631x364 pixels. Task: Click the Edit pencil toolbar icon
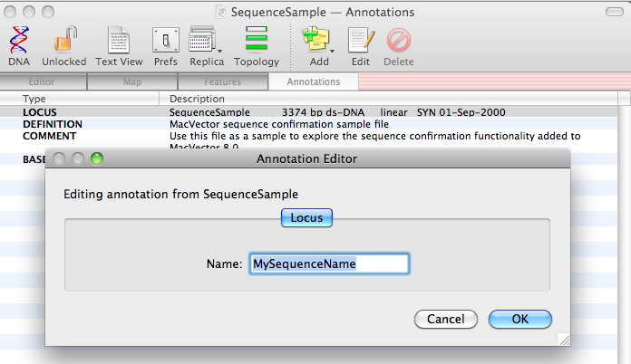click(x=361, y=40)
